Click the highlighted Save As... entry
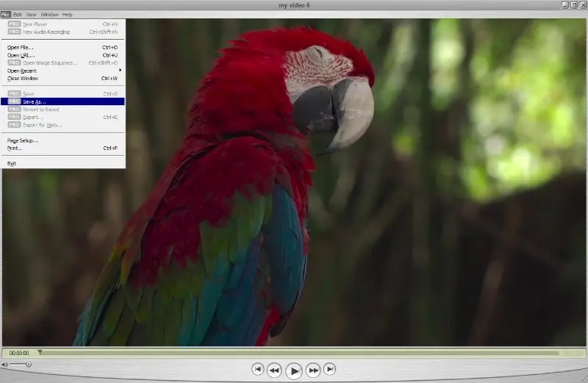The height and width of the screenshot is (383, 588). (63, 101)
